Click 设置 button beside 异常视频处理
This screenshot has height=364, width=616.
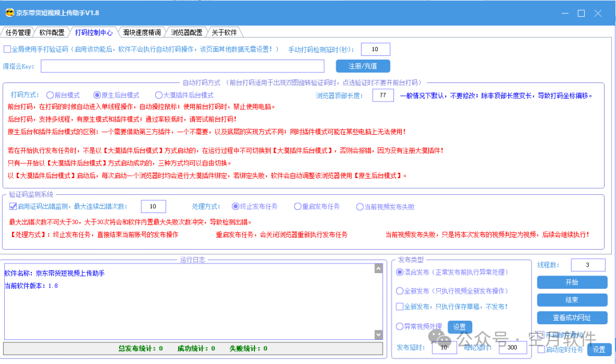(460, 327)
